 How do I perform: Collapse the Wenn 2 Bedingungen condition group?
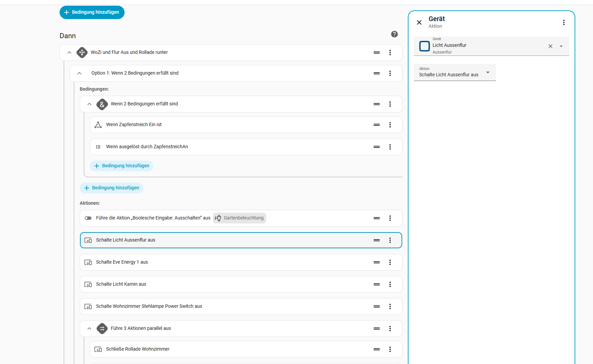pyautogui.click(x=89, y=104)
